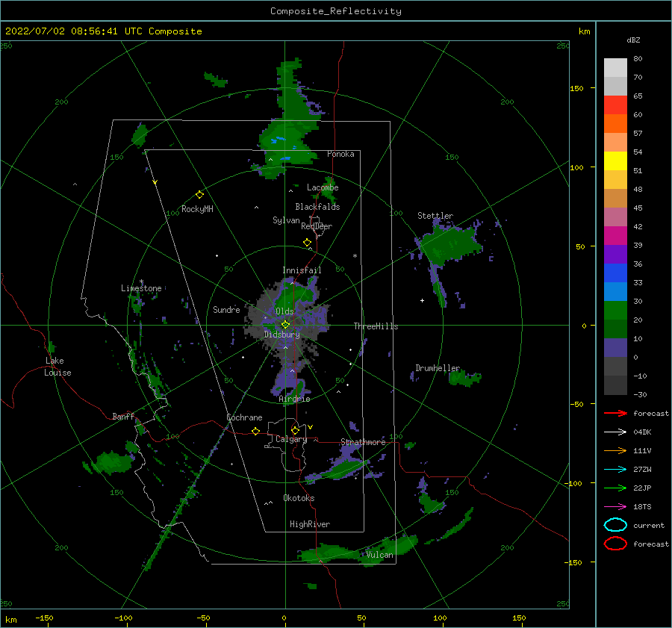Click the RockyMH label

pos(197,209)
